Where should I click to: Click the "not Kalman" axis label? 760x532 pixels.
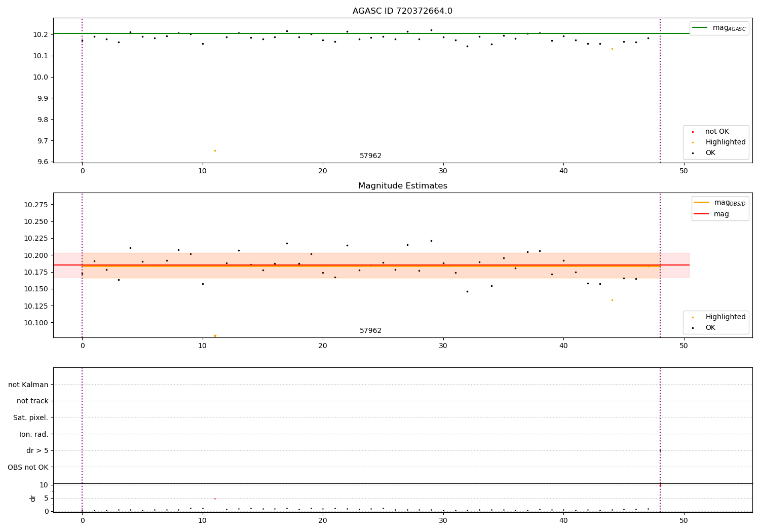coord(28,385)
